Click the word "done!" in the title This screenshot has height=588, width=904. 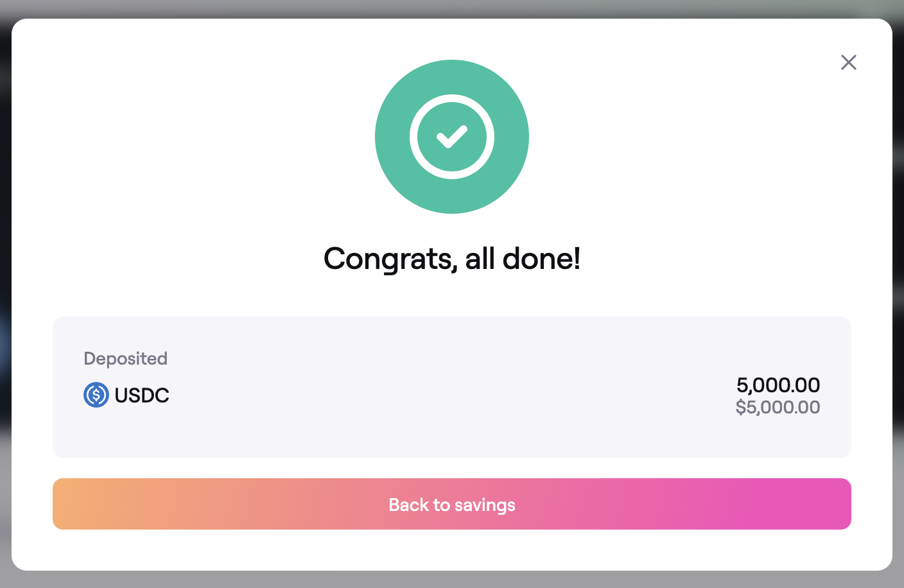point(541,259)
